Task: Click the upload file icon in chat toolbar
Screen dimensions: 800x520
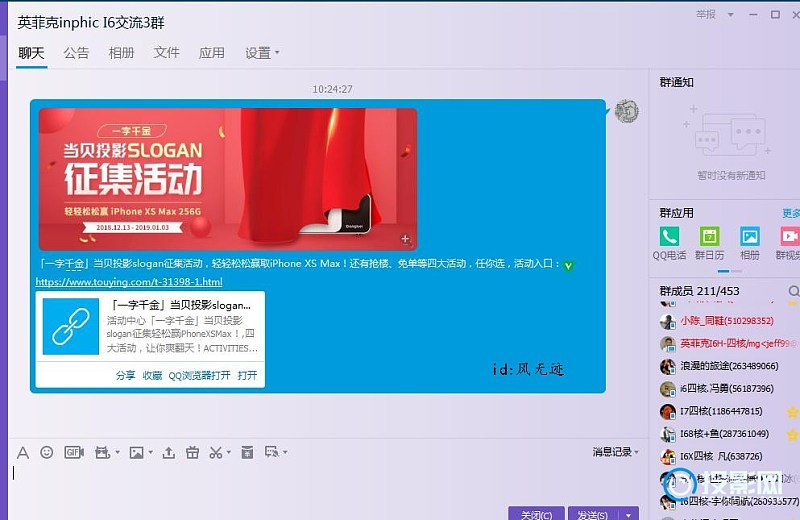Action: tap(168, 453)
